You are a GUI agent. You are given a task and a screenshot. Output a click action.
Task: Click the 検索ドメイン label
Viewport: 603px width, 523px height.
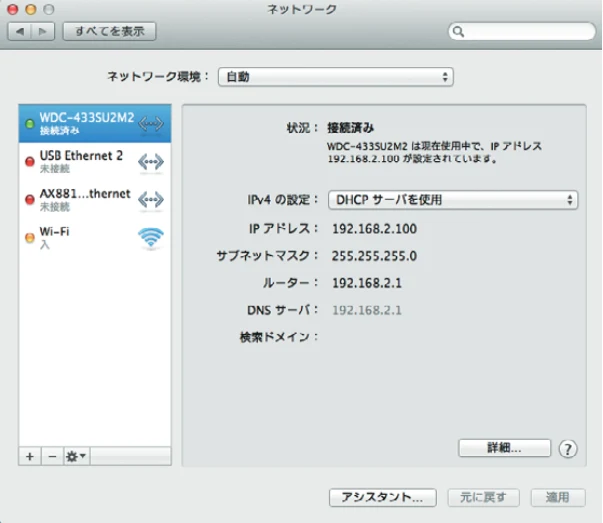(279, 337)
